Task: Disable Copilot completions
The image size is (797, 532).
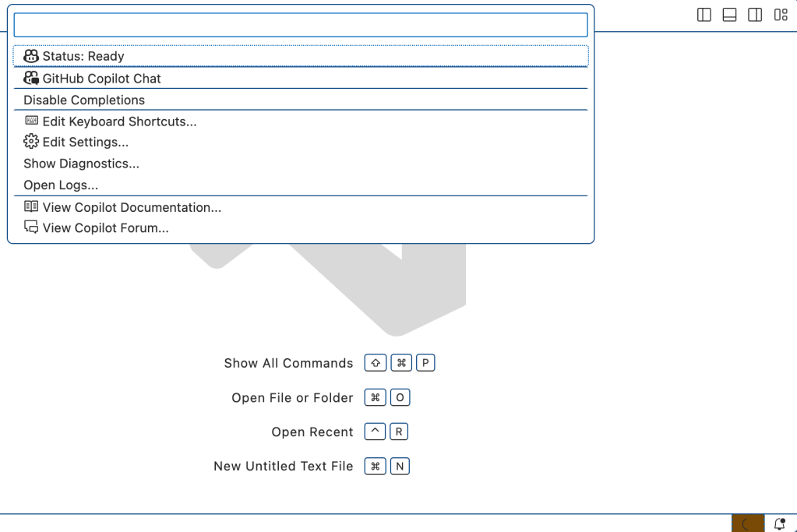Action: pyautogui.click(x=83, y=100)
